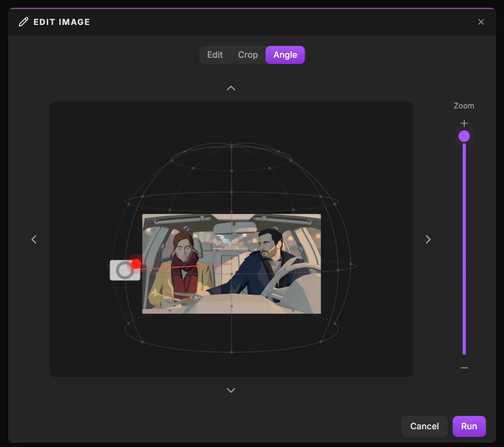Click the car scene image preview

pos(232,264)
